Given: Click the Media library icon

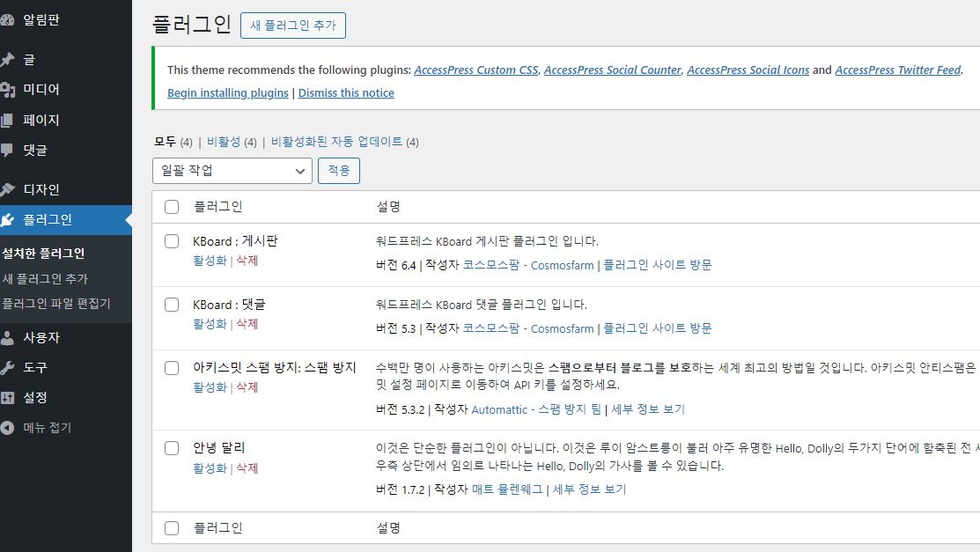Looking at the screenshot, I should (8, 90).
